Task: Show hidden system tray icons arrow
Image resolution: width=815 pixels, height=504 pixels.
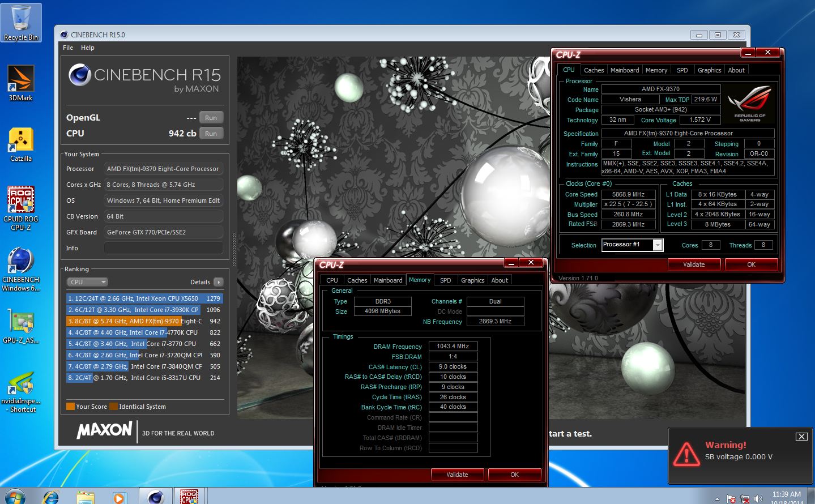Action: pyautogui.click(x=717, y=499)
